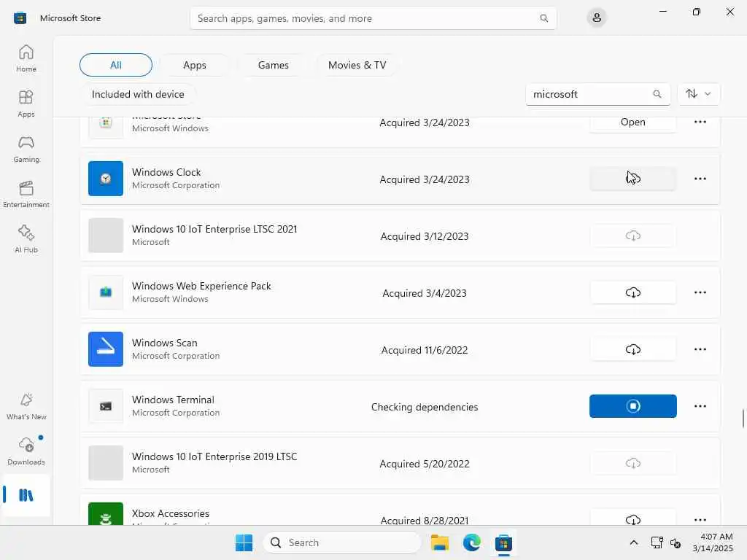Expand the sort order dropdown
Image resolution: width=747 pixels, height=560 pixels.
(x=698, y=94)
